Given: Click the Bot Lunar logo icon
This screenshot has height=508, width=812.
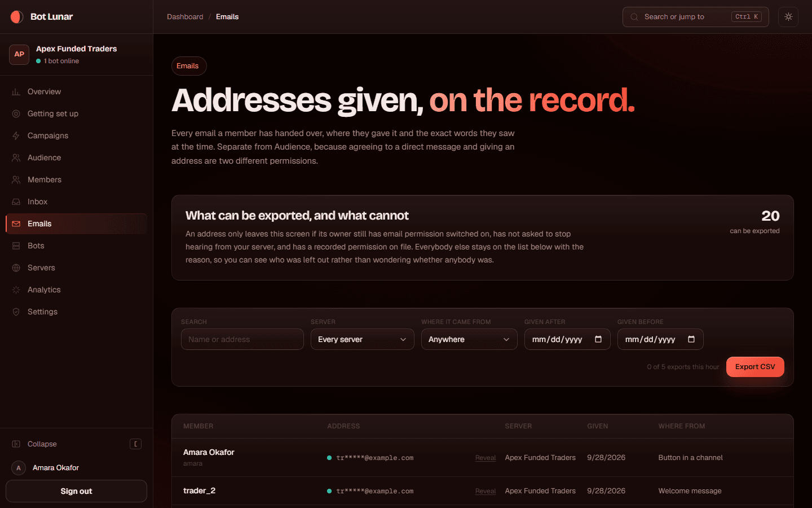Looking at the screenshot, I should [x=17, y=17].
